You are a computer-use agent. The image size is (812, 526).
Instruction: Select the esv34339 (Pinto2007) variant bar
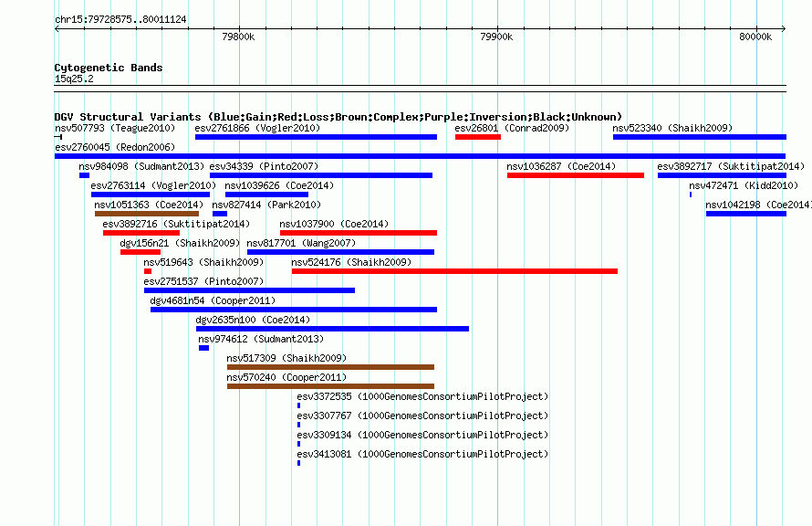pos(321,175)
